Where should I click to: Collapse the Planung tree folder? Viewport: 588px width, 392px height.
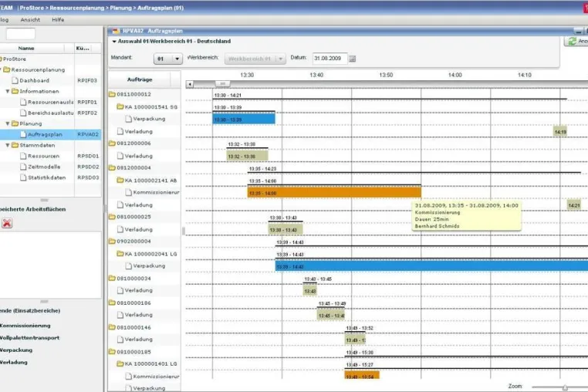pos(8,123)
